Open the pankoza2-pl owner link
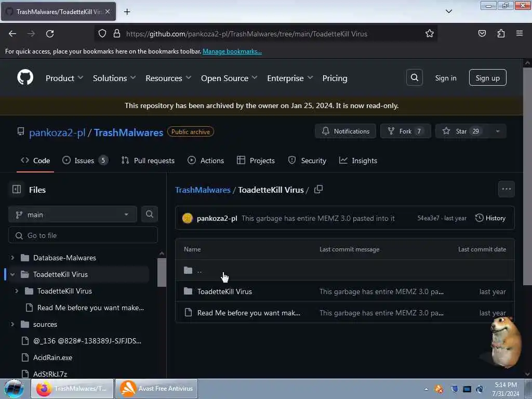532x399 pixels. tap(57, 132)
